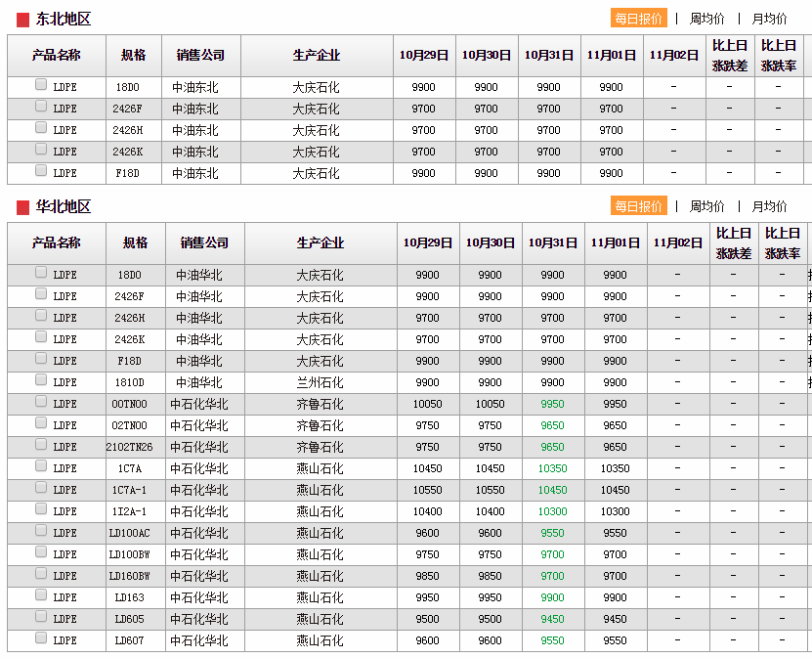Click the 11月01日 header in 华北地区 table
This screenshot has height=659, width=812.
616,243
